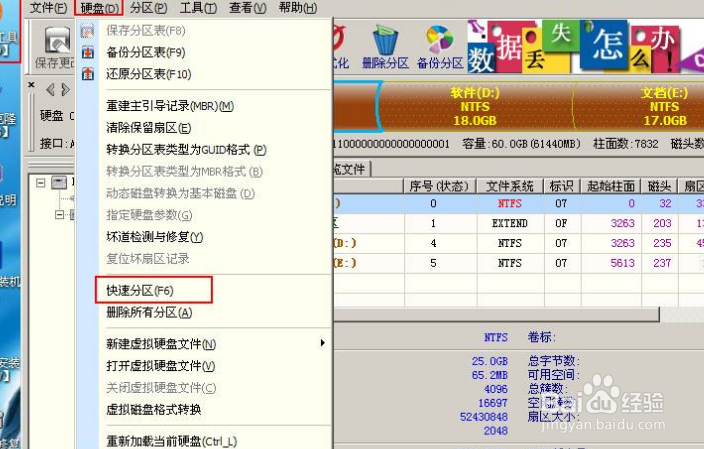704x449 pixels.
Task: Choose 清除保留扇区(E)
Action: [149, 128]
